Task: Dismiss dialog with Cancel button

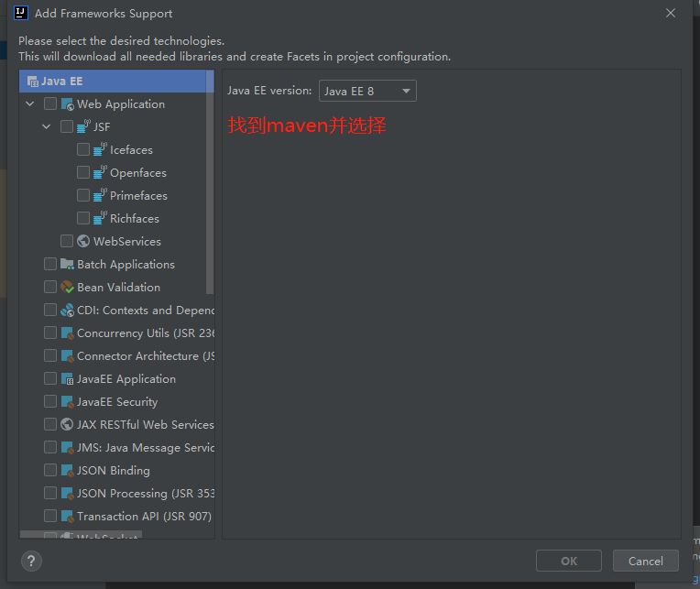Action: pos(646,561)
